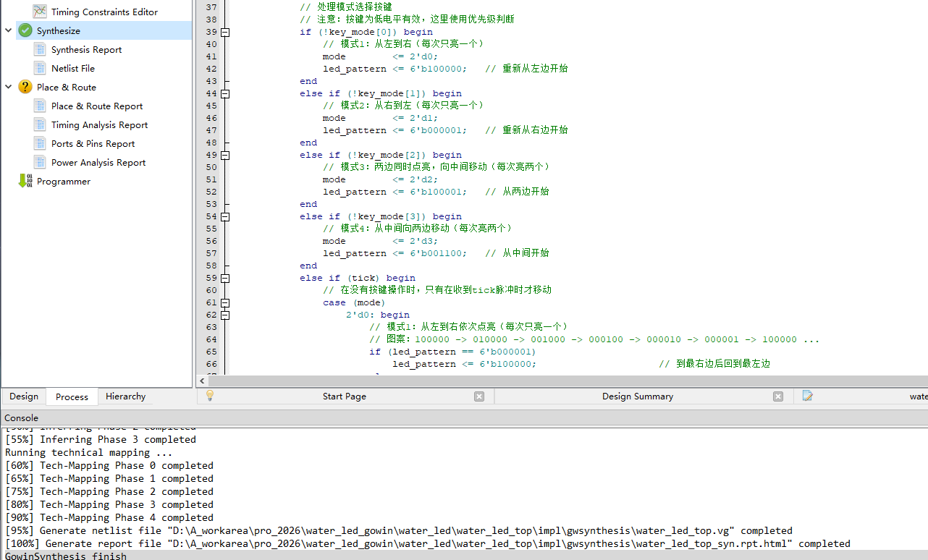Click code "mode <= 2'd2;" on line 51
Viewport: 928px width, 560px height.
tap(381, 179)
